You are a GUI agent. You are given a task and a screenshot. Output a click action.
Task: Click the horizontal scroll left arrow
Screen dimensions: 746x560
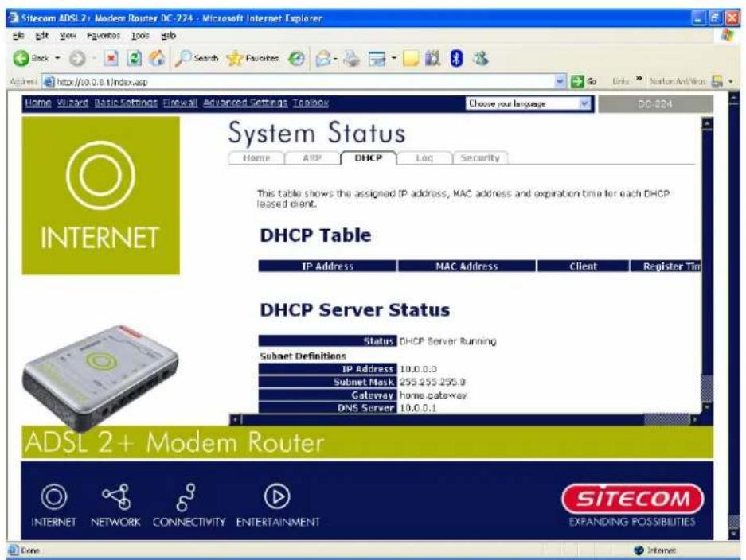click(235, 420)
